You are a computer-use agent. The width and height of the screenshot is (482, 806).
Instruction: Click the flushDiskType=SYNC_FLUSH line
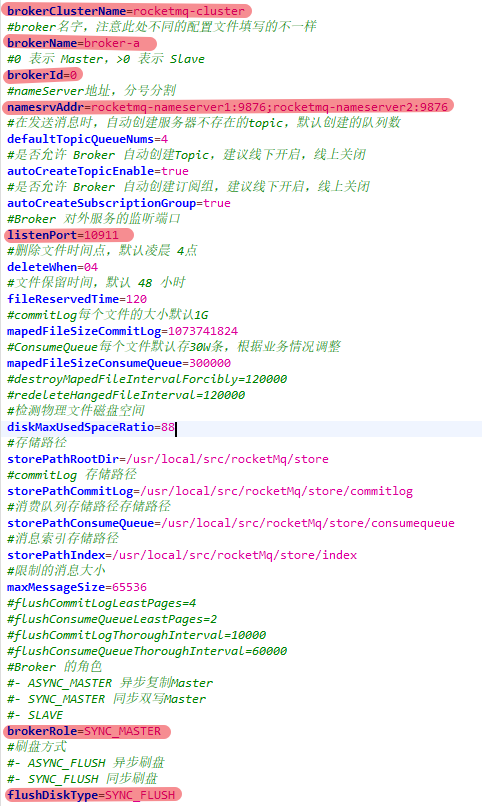(91, 795)
